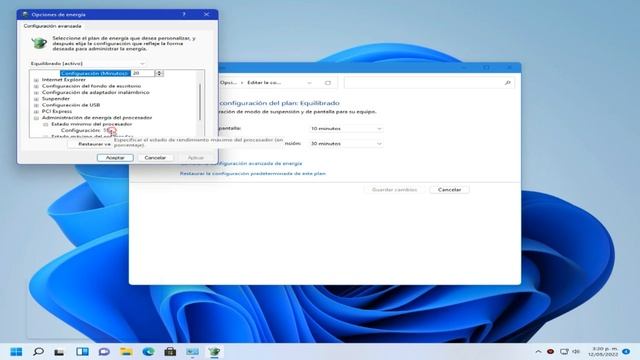Click the green kettle power plan icon

39,42
